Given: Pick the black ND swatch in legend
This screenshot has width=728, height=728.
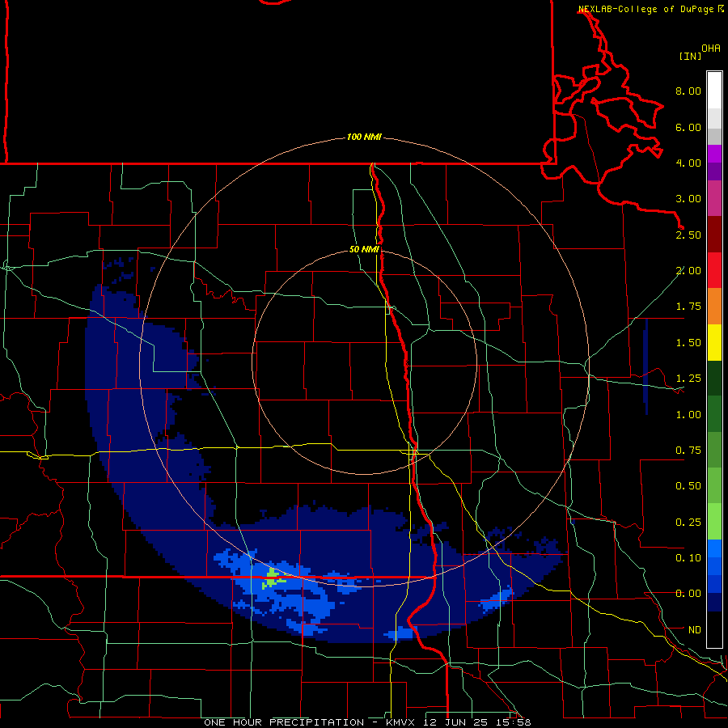Looking at the screenshot, I should pyautogui.click(x=714, y=629).
